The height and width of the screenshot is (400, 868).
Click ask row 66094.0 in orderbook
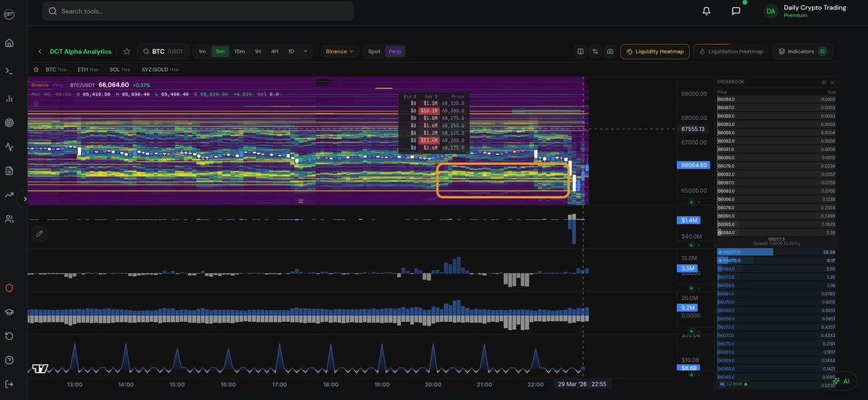coord(776,233)
